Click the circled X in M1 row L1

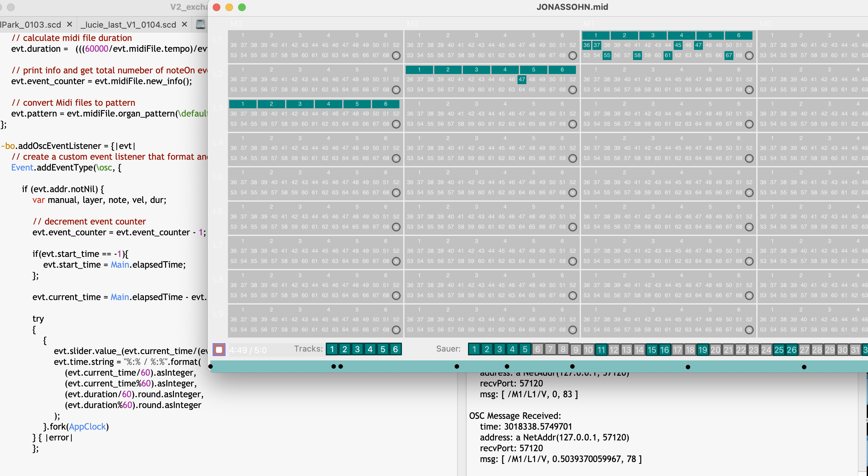(x=749, y=56)
